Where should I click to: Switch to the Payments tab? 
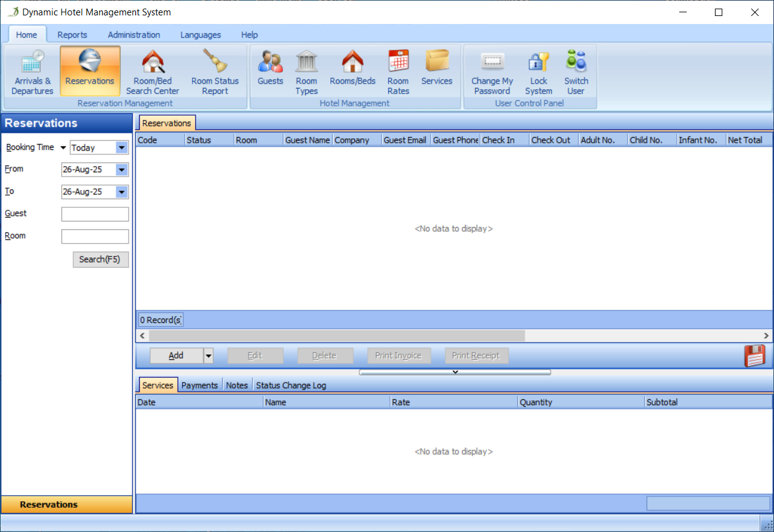click(x=199, y=385)
